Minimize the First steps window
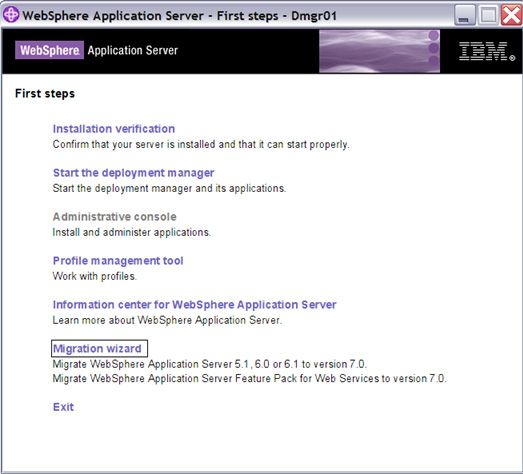The width and height of the screenshot is (523, 474). click(x=465, y=15)
